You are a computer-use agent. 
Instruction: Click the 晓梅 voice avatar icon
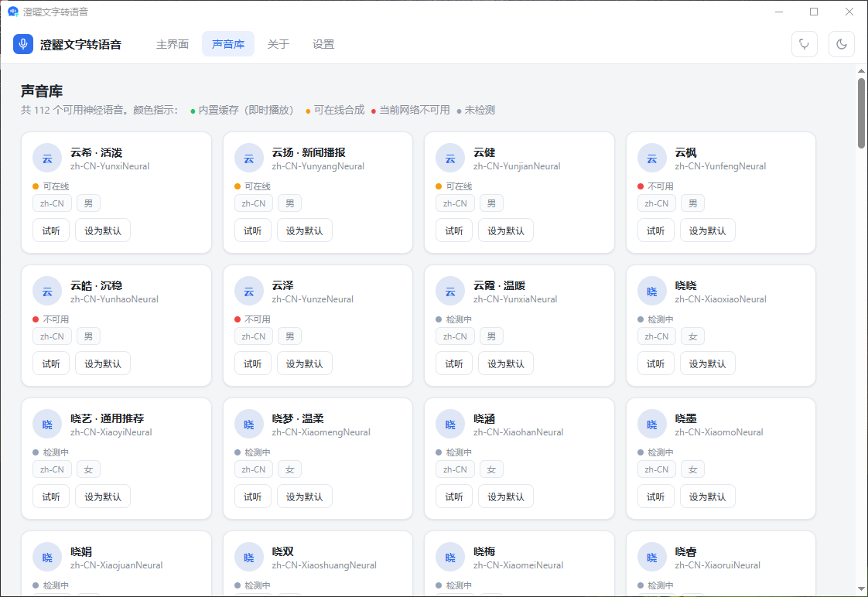click(x=450, y=558)
